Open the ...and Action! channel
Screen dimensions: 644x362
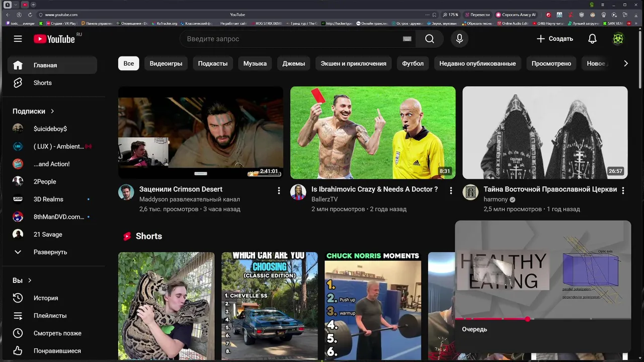[x=52, y=164]
